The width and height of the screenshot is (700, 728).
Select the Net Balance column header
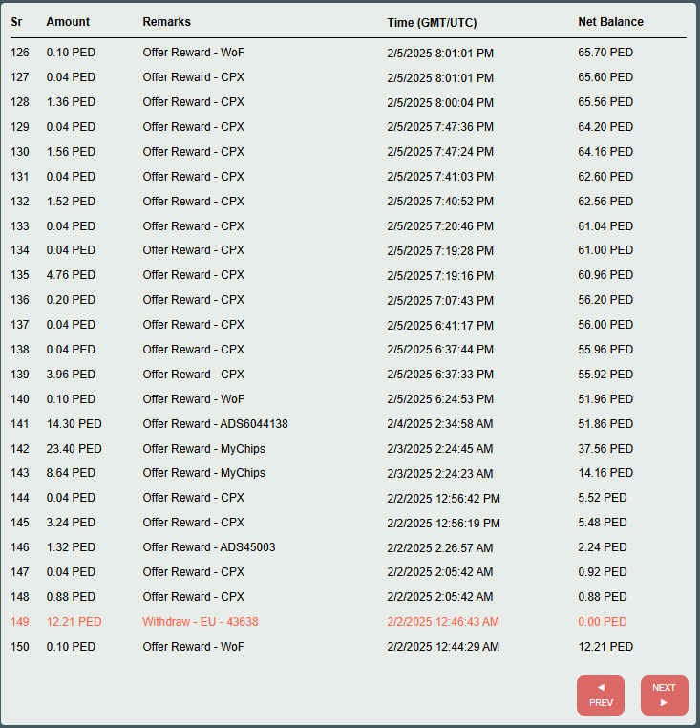[x=611, y=22]
